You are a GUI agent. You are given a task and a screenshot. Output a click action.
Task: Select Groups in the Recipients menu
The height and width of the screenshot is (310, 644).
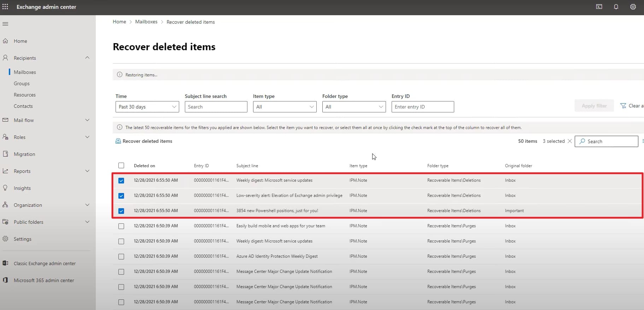pos(22,83)
